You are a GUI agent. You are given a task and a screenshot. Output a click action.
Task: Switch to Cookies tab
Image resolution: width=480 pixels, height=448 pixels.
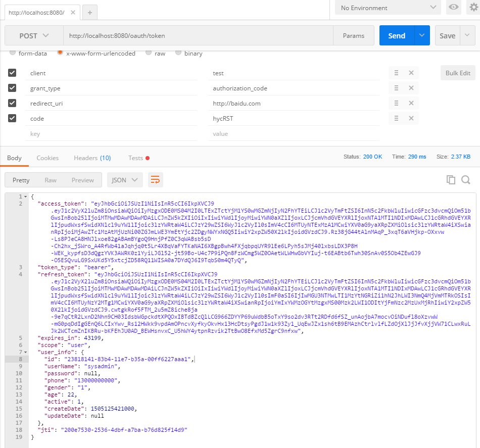coord(47,158)
